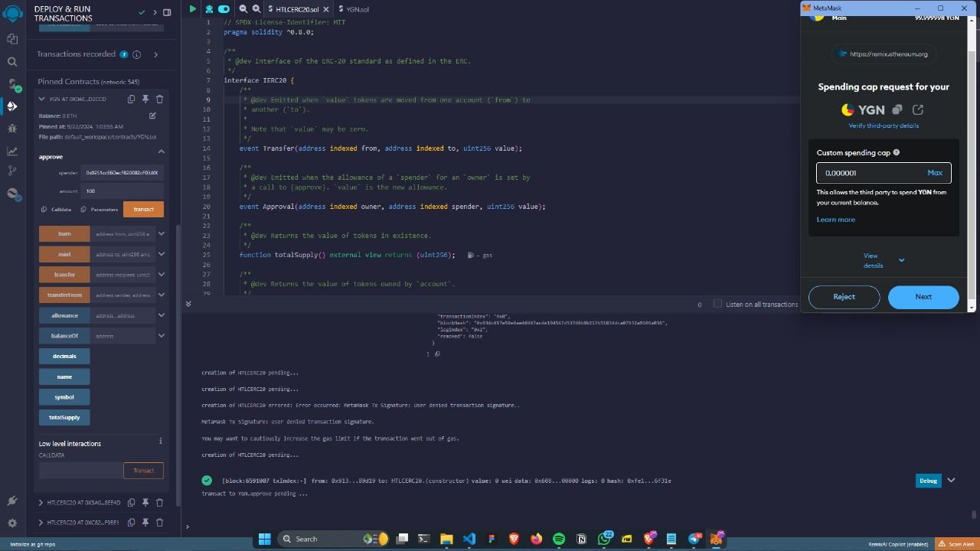980x551 pixels.
Task: Expand the balanceOf function parameters
Action: pos(161,335)
